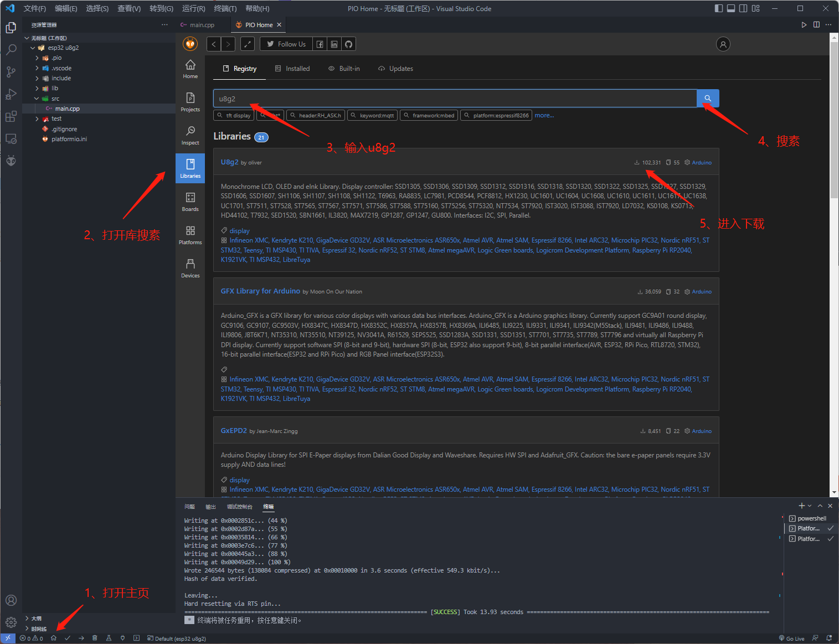Open the Libraries section in PIO sidebar
This screenshot has width=839, height=644.
190,168
